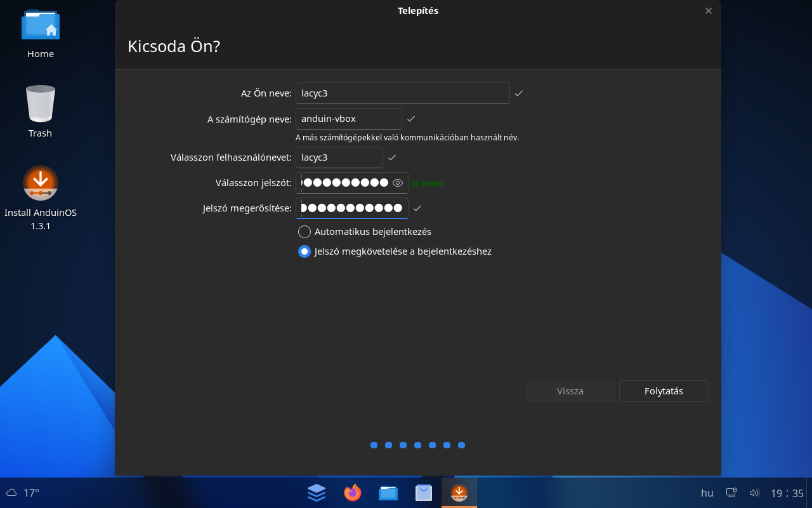Open the file manager in taskbar
The image size is (812, 508).
point(388,492)
